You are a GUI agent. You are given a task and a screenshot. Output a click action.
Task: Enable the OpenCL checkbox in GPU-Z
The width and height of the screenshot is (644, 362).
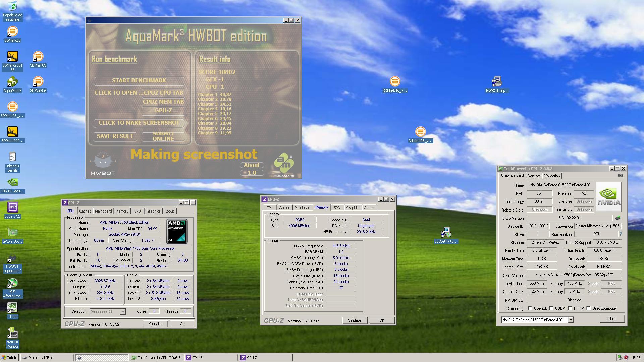530,308
